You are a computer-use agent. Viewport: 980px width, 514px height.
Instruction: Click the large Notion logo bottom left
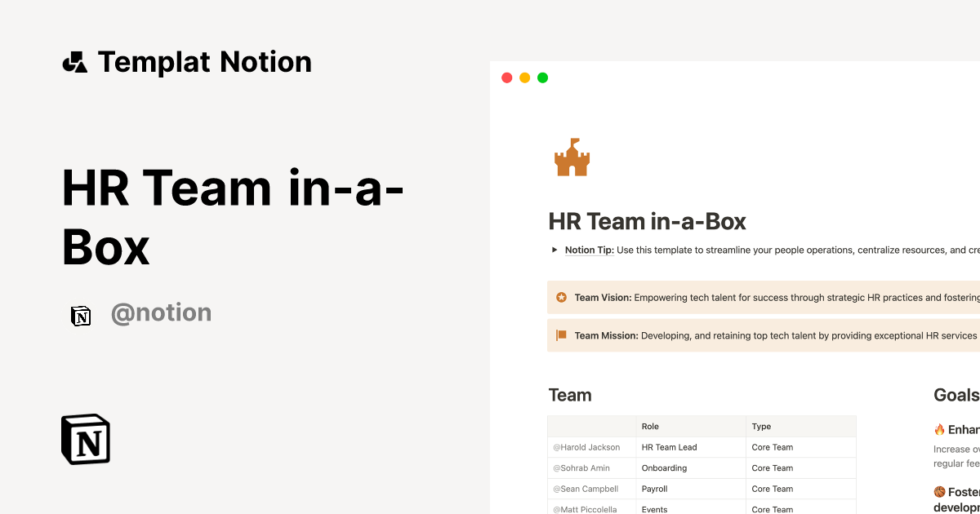[x=85, y=439]
